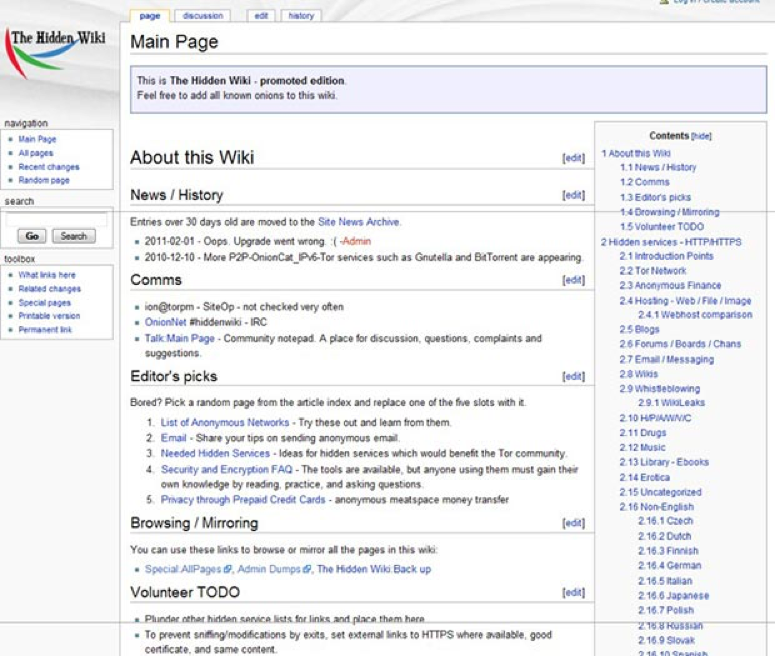The image size is (775, 656).
Task: Jump to 2.3 Anonymous Finance
Action: 670,286
